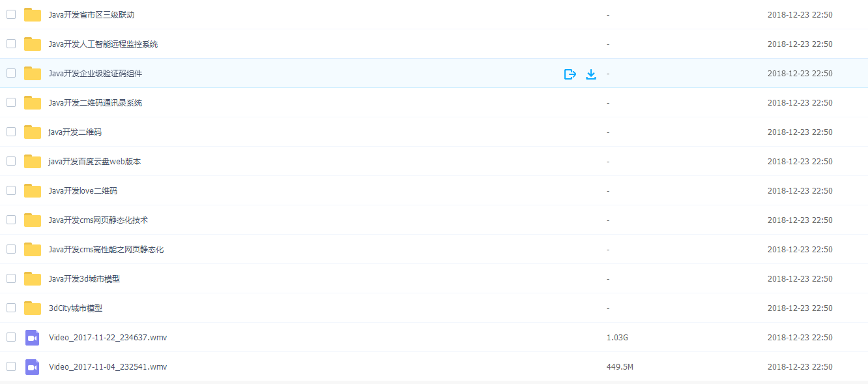Open folder name Java开发love二维码
Screen dimensions: 868x384
[x=83, y=191]
